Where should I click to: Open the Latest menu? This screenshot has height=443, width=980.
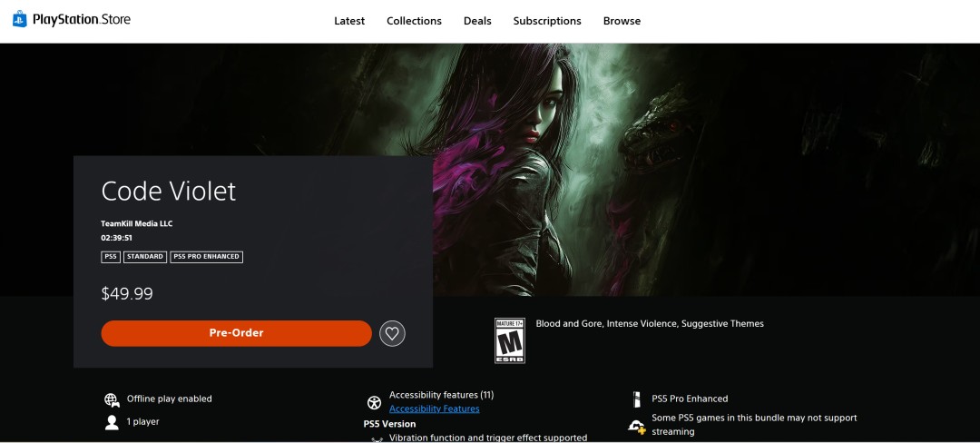[349, 21]
